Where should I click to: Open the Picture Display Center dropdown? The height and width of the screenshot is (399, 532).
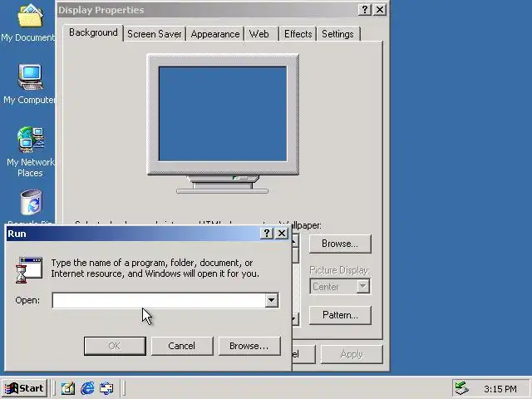click(x=340, y=286)
